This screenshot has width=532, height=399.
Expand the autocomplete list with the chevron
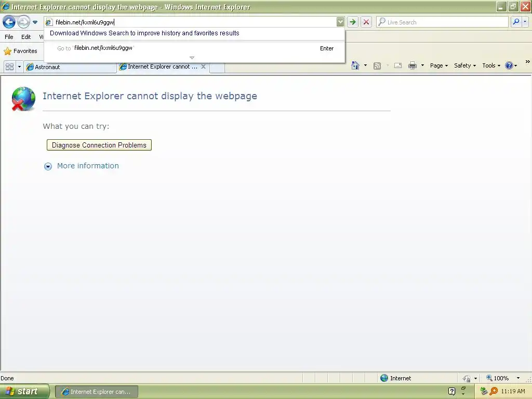point(192,58)
